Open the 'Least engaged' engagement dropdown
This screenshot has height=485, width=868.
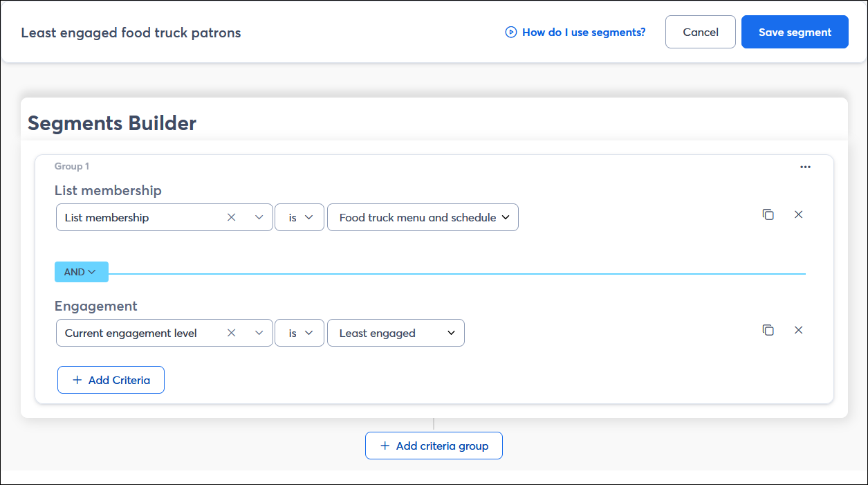coord(395,332)
